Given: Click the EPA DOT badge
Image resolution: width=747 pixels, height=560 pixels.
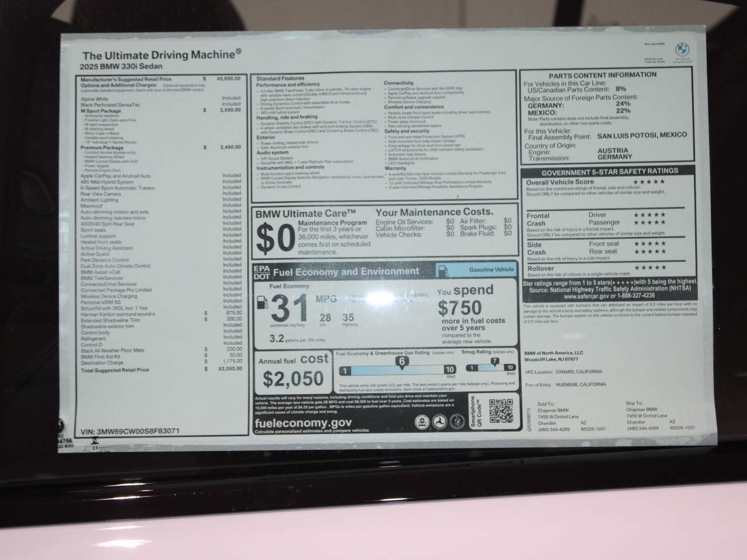Looking at the screenshot, I should pos(262,272).
